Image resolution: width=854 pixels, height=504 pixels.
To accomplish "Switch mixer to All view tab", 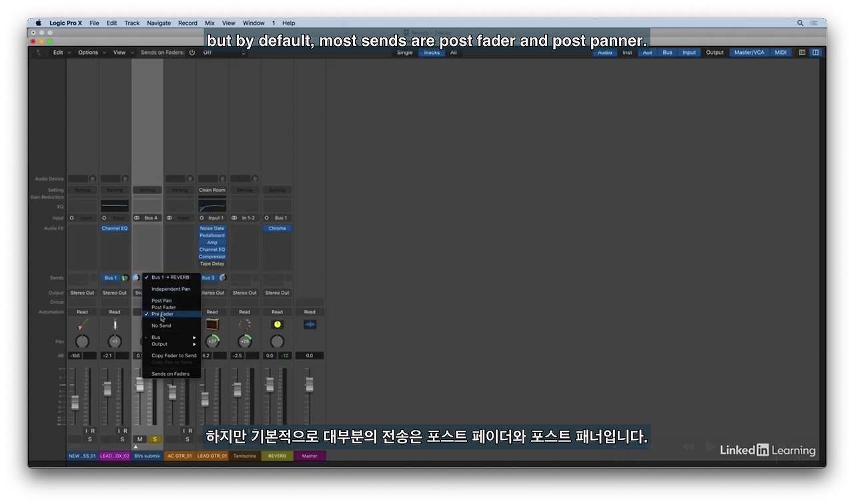I will pyautogui.click(x=453, y=53).
